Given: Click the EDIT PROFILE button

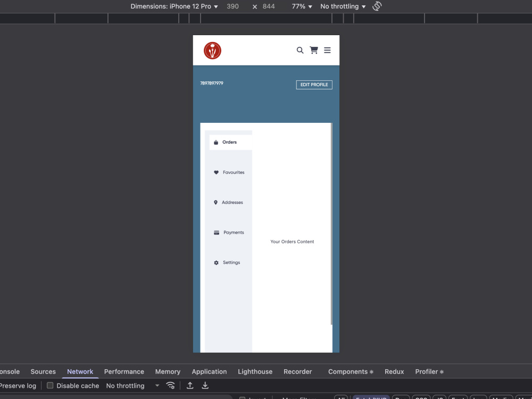Looking at the screenshot, I should coord(314,85).
